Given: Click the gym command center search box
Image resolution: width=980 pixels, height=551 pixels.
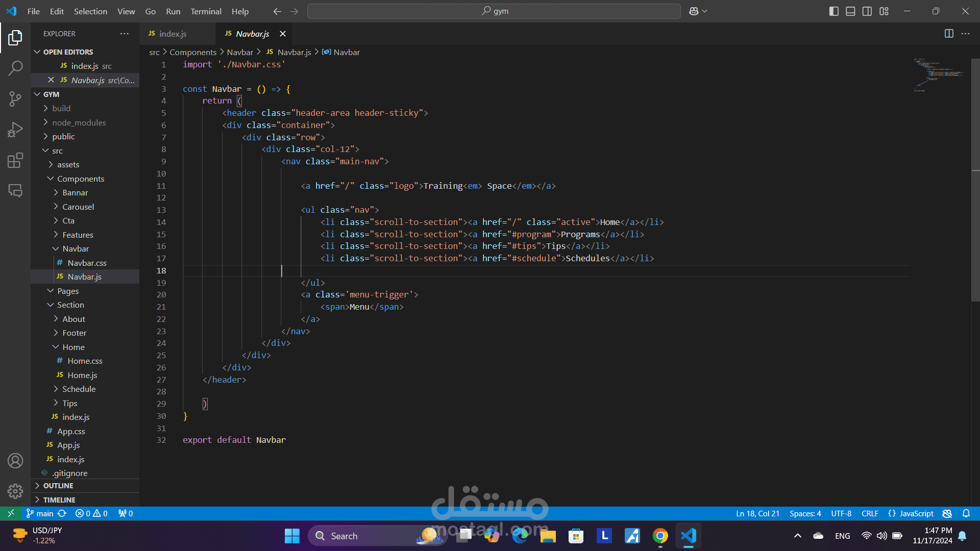Looking at the screenshot, I should [x=494, y=11].
